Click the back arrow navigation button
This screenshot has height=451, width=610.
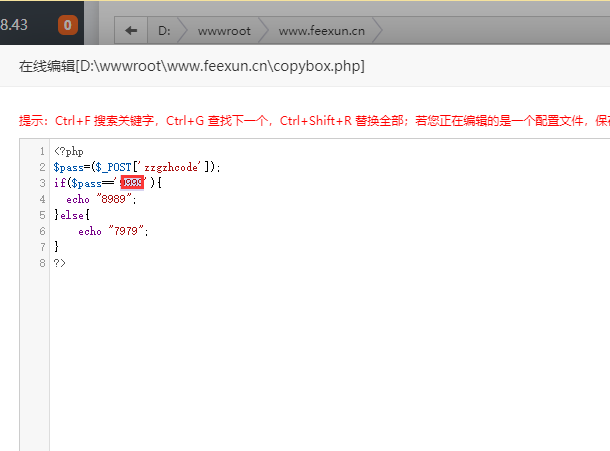click(x=130, y=30)
